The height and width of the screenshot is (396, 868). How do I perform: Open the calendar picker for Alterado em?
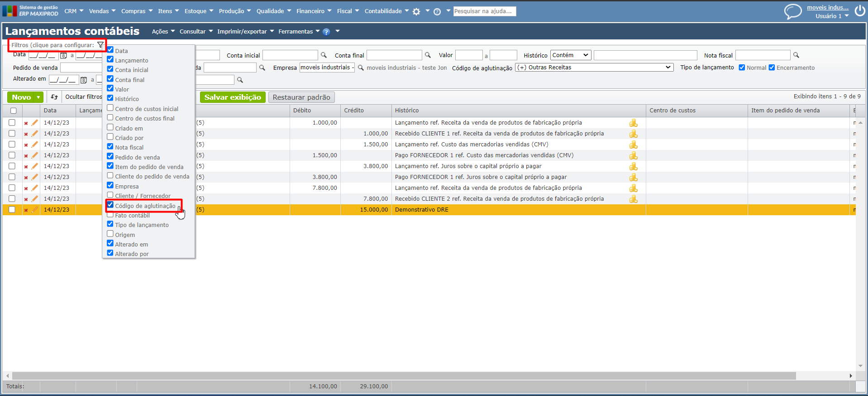coord(84,80)
